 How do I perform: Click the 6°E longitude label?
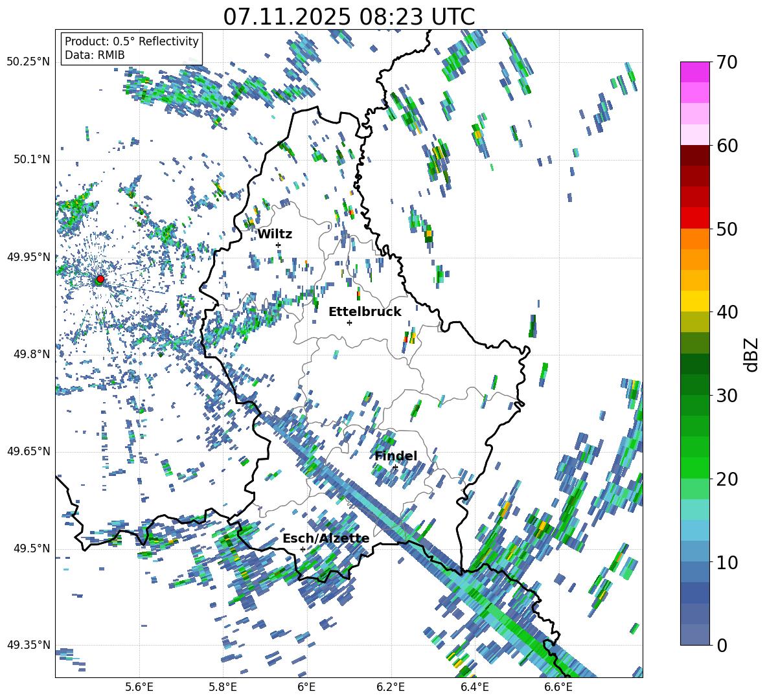[x=306, y=687]
